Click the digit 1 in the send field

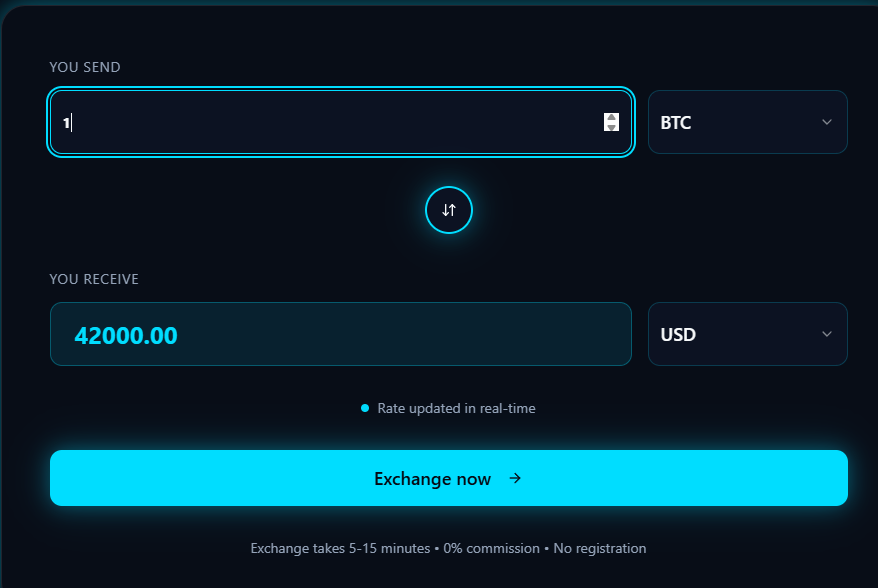pyautogui.click(x=66, y=123)
